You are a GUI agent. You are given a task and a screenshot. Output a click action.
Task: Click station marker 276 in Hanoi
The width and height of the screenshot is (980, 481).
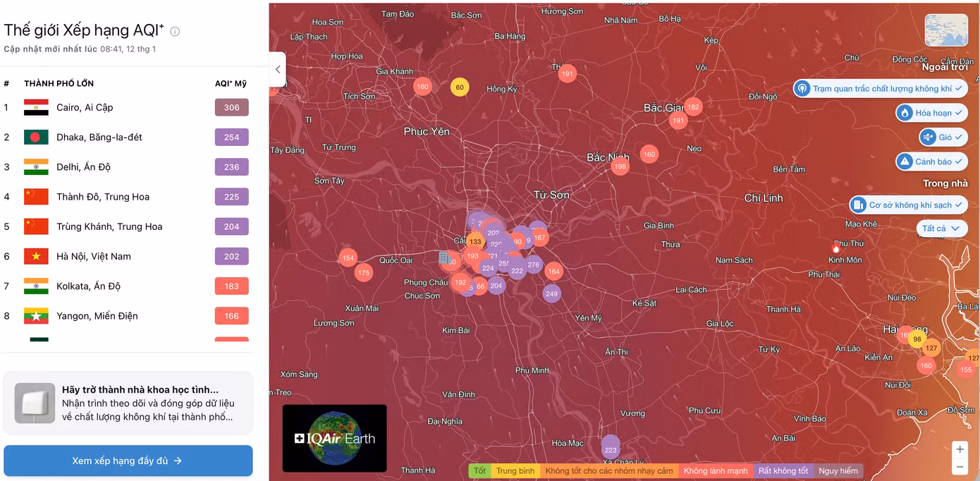click(533, 265)
